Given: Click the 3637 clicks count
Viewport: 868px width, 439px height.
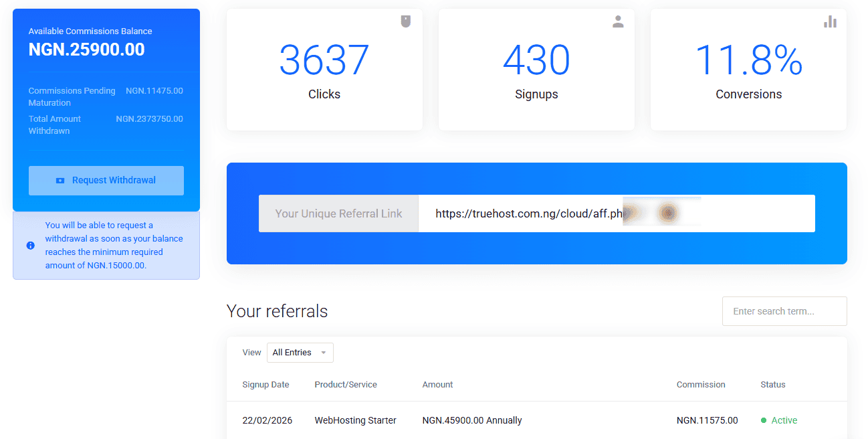Looking at the screenshot, I should (x=324, y=60).
